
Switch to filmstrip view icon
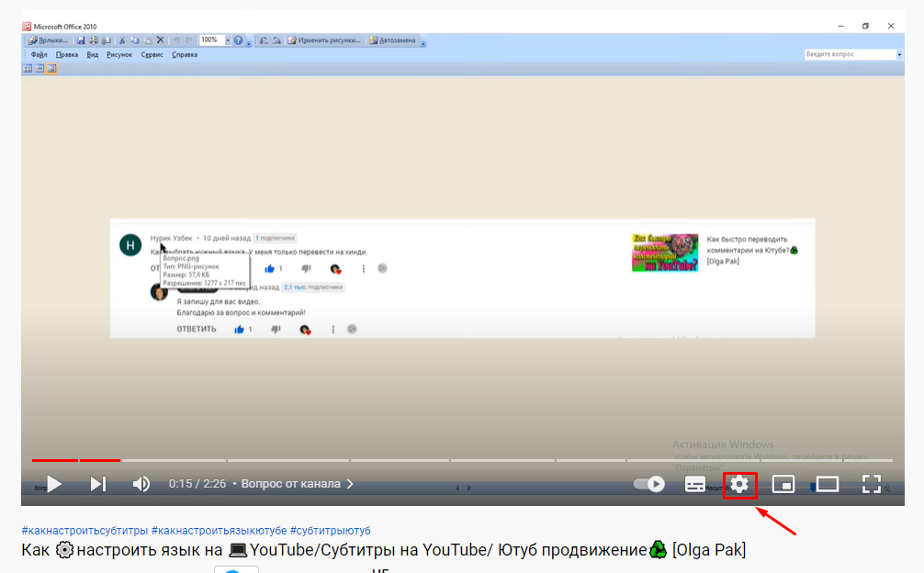pyautogui.click(x=39, y=69)
